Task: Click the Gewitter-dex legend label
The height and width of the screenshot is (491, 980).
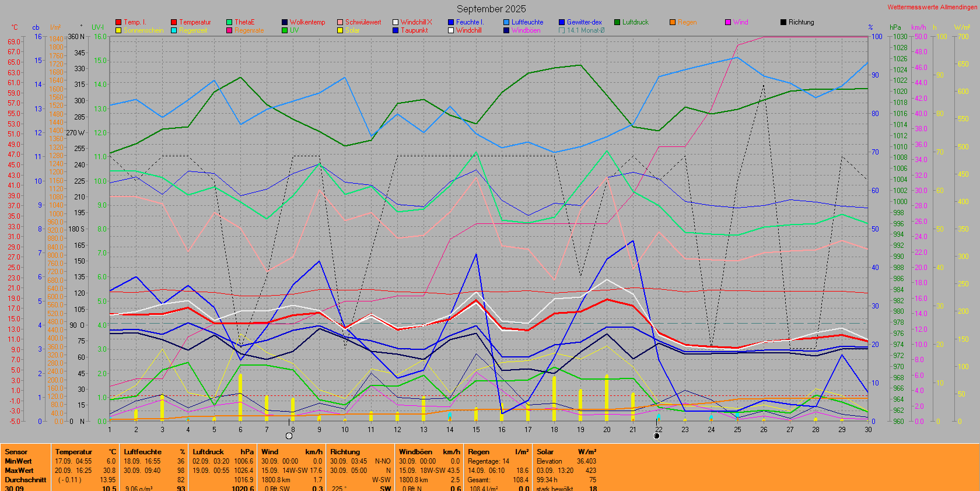Action: (584, 22)
